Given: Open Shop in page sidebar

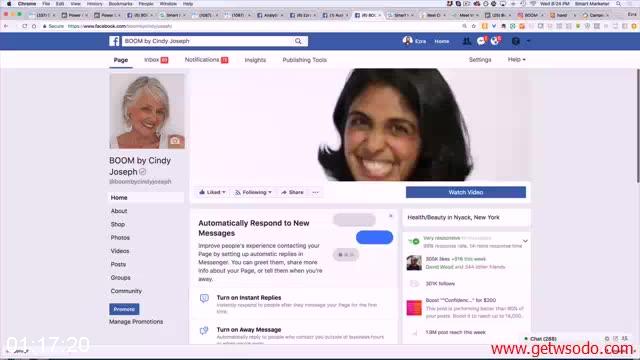Looking at the screenshot, I should [118, 224].
